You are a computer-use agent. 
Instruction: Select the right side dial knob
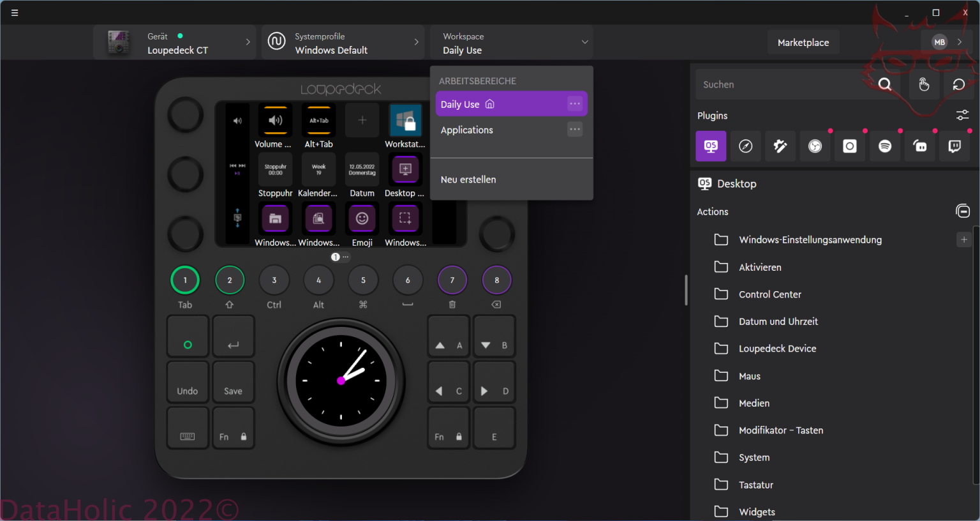[x=496, y=234]
